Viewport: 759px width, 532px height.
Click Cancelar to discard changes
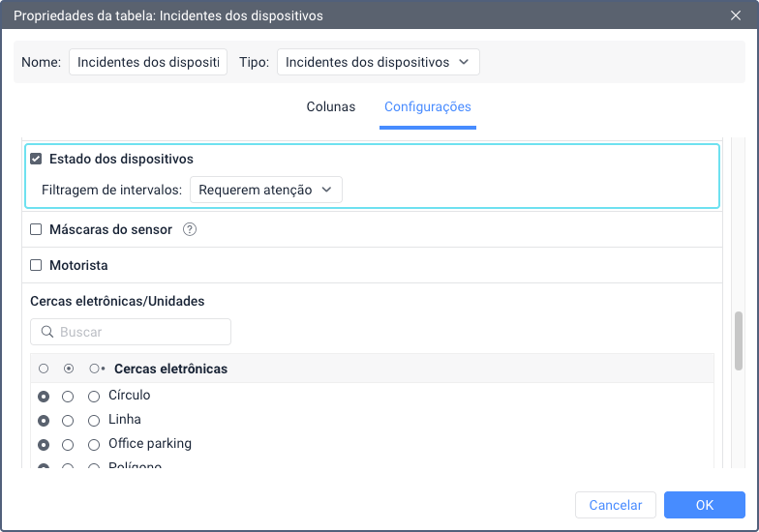pos(616,505)
